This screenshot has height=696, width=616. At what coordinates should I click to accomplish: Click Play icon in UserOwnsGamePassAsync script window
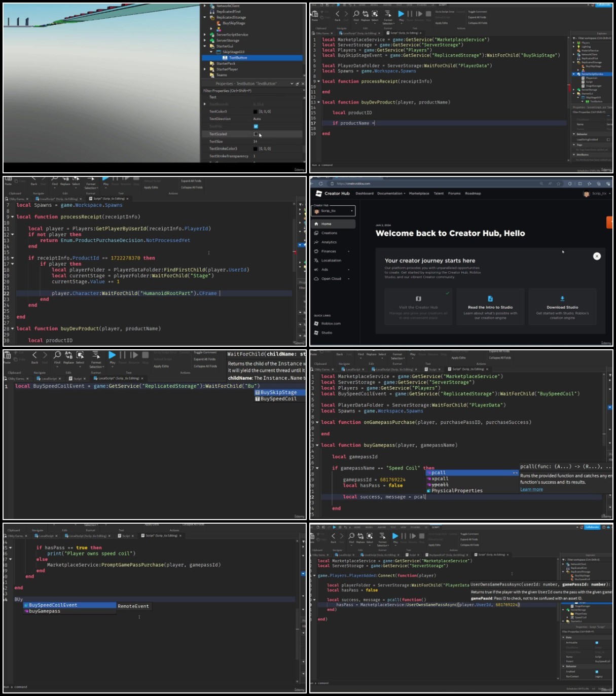click(x=395, y=536)
